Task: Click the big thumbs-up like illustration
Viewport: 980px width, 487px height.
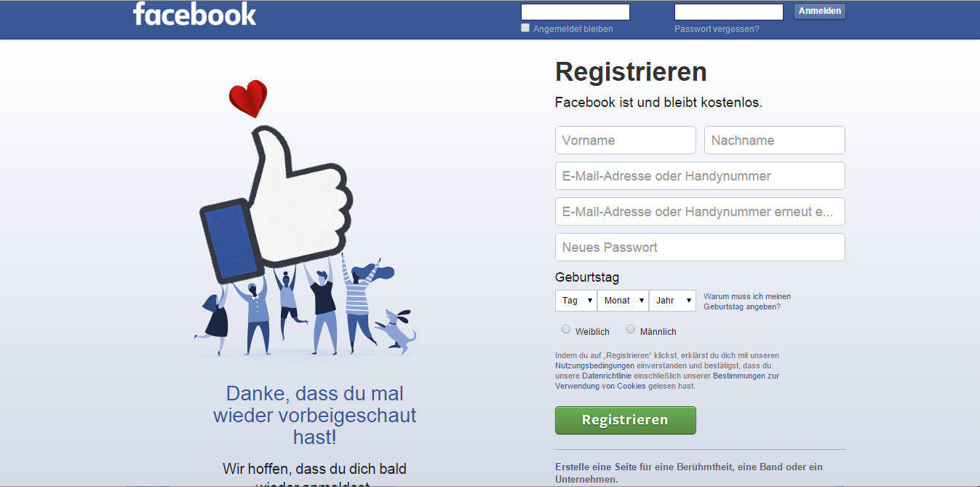Action: pos(276,202)
